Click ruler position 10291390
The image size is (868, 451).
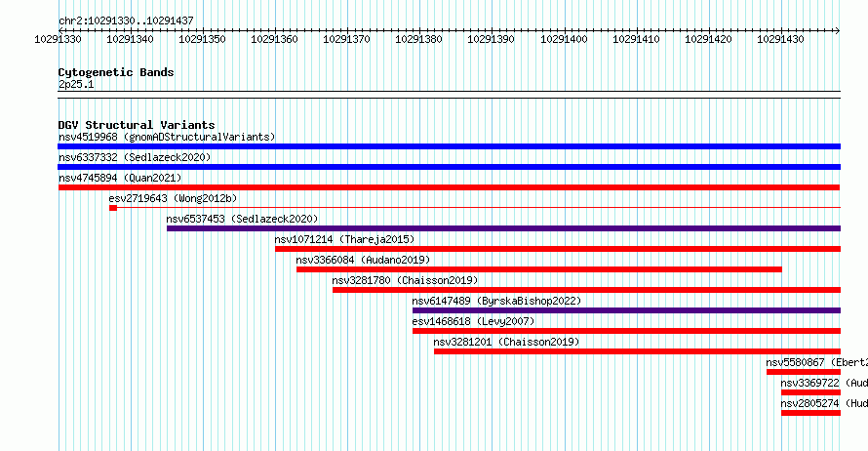coord(491,39)
